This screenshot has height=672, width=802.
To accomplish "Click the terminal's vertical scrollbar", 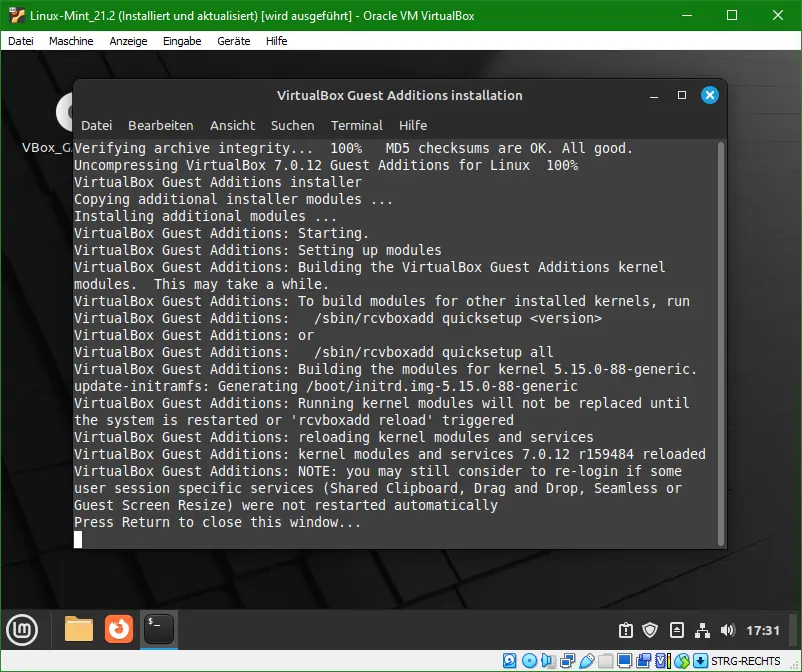I will click(x=721, y=344).
